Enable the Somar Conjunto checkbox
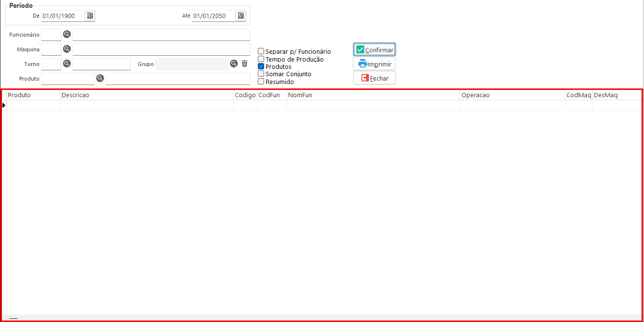 pos(261,74)
